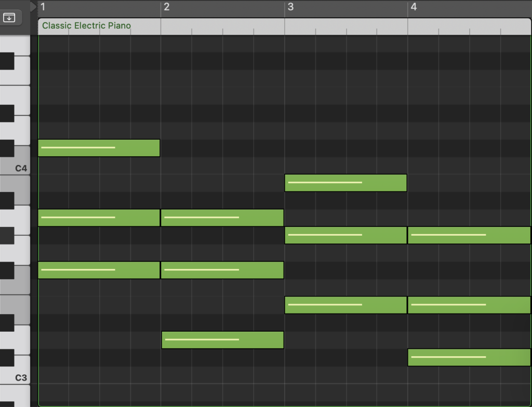Jump to bar 1 in the ruler
This screenshot has width=532, height=407.
[43, 7]
